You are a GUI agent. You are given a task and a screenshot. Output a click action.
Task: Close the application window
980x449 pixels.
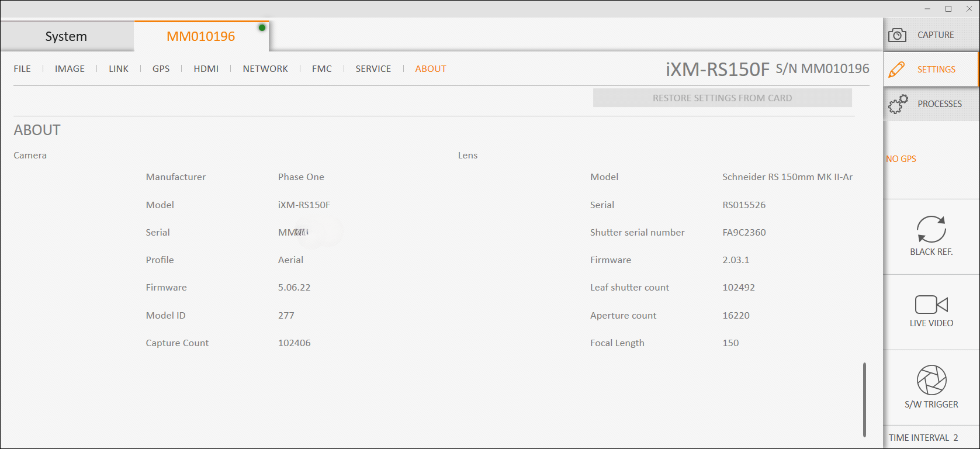coord(969,9)
